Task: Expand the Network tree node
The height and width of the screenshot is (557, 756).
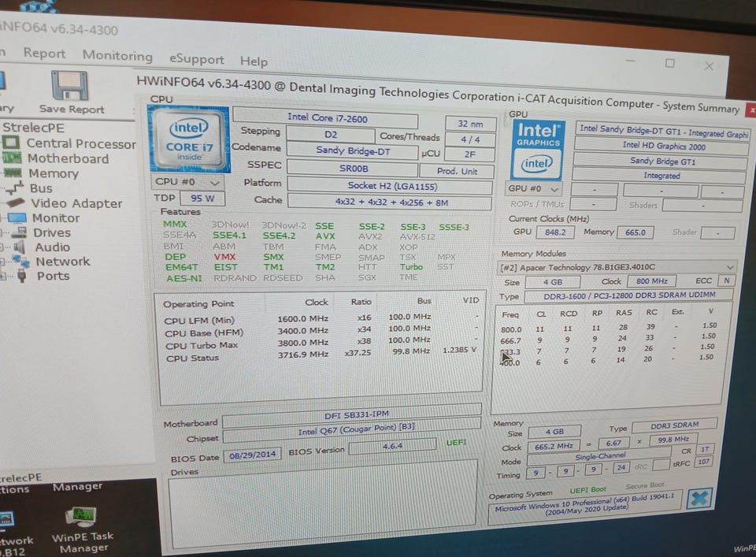Action: [x=3, y=262]
